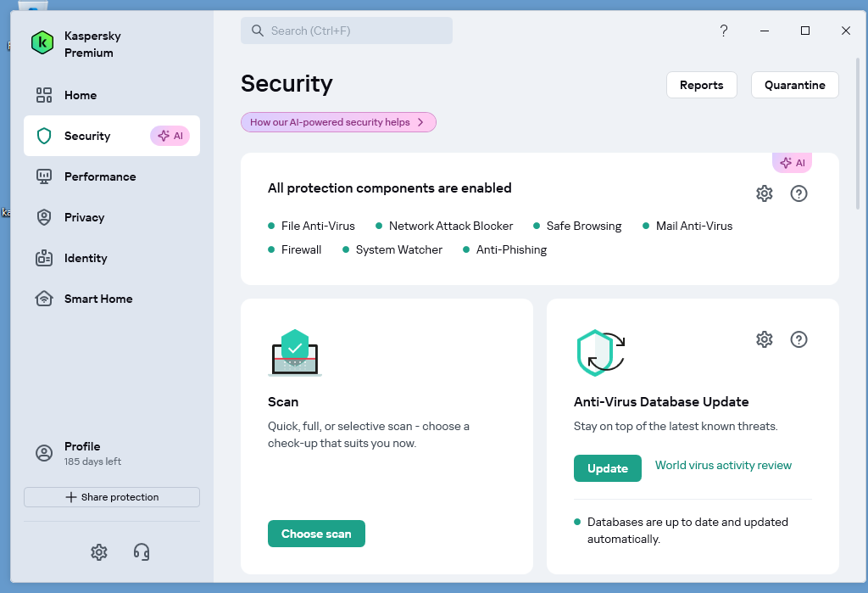Minimize the Kaspersky window
The image size is (868, 593).
[x=765, y=31]
